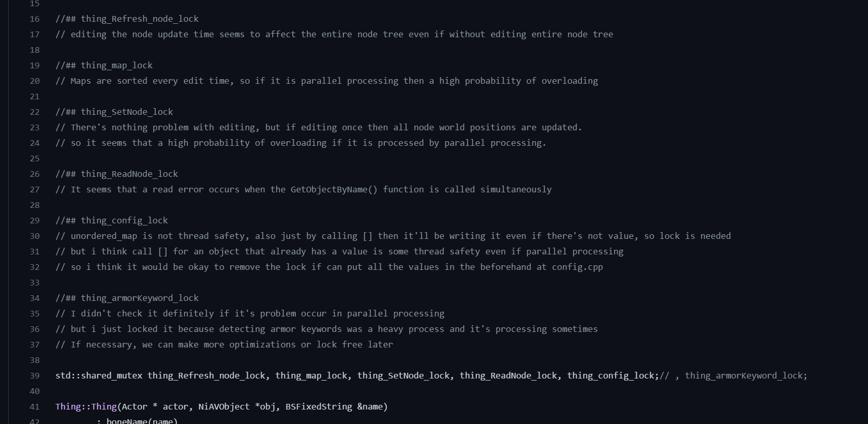Click line number 26 in the gutter
Viewport: 868px width, 424px height.
[x=35, y=174]
